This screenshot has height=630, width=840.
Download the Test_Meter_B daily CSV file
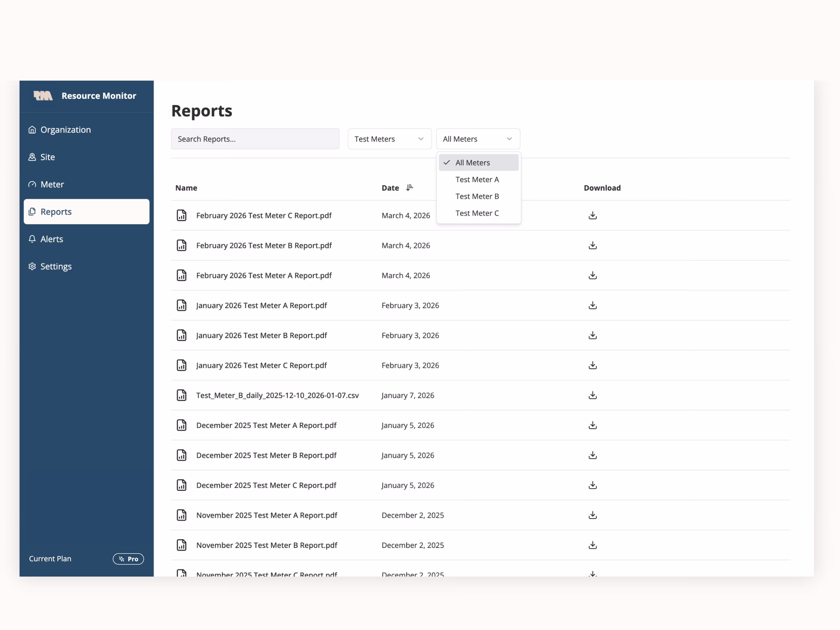pos(592,395)
